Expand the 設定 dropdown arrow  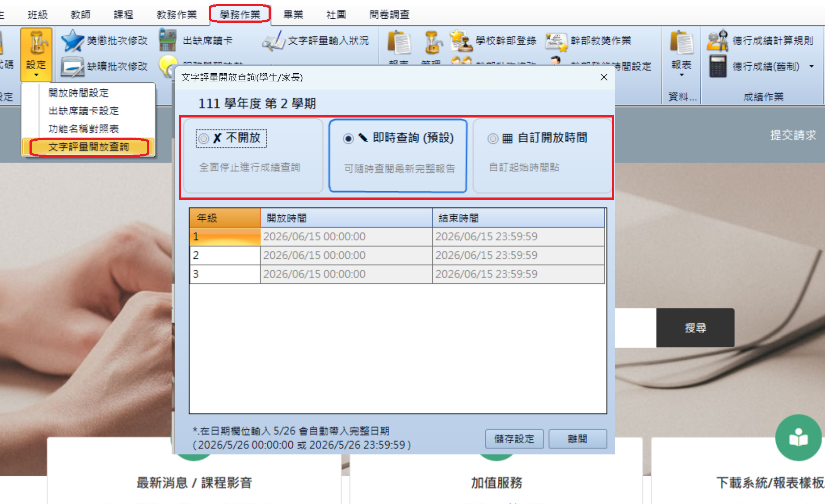[x=36, y=75]
